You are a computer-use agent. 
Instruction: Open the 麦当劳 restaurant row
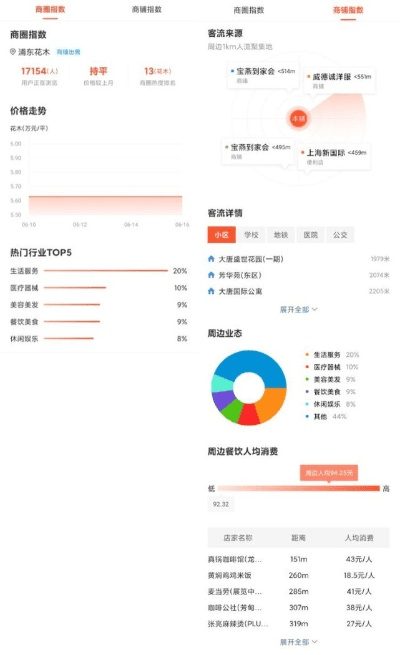[299, 592]
